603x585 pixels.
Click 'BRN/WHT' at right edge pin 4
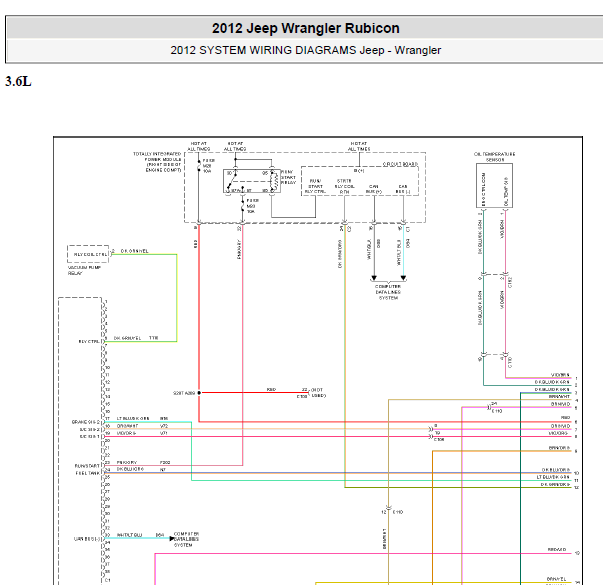click(x=559, y=397)
